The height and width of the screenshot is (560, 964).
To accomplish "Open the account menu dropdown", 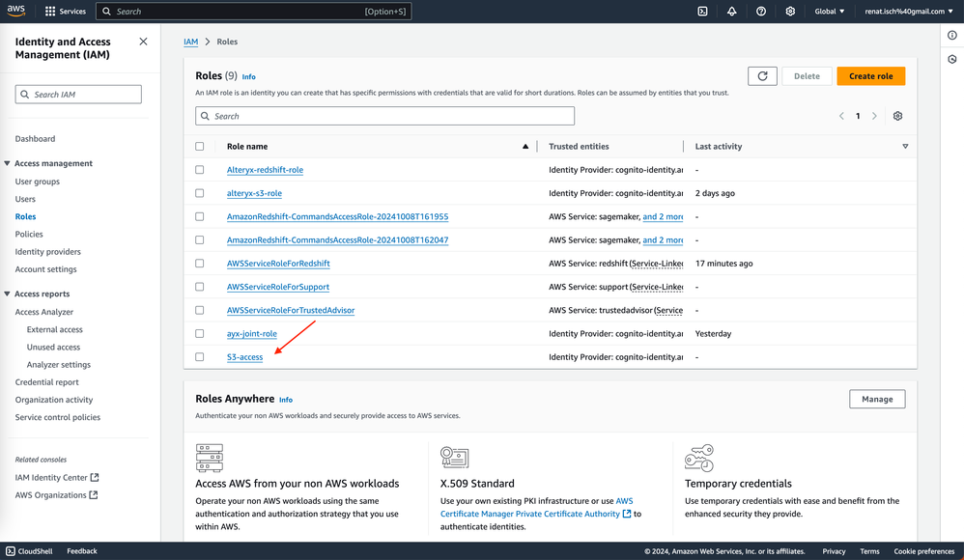I will pyautogui.click(x=909, y=11).
